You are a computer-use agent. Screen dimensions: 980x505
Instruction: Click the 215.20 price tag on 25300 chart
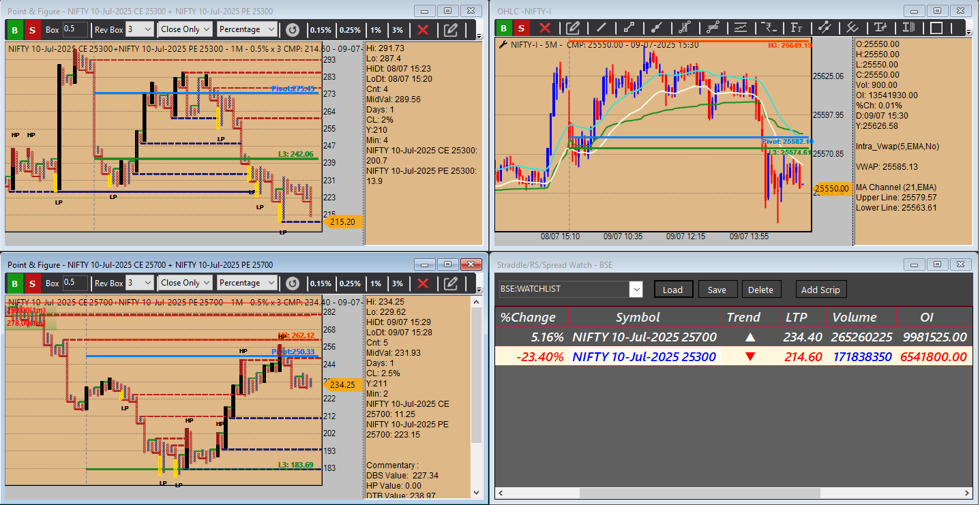(x=342, y=221)
